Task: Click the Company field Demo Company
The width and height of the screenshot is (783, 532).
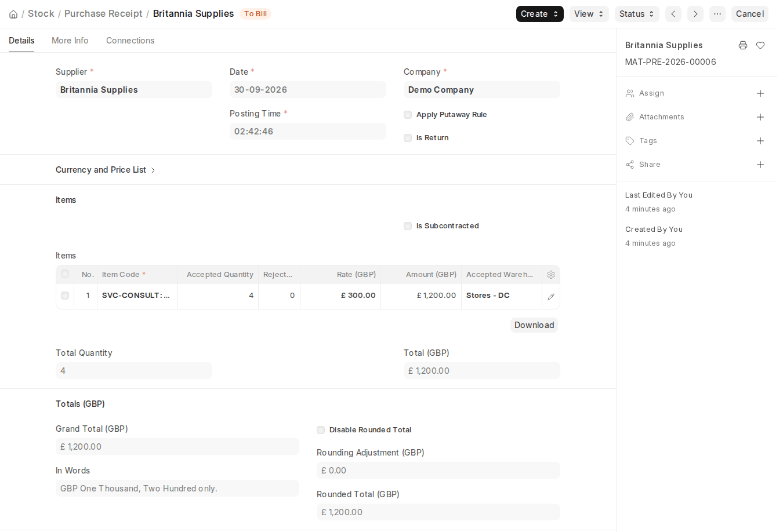Action: [482, 90]
